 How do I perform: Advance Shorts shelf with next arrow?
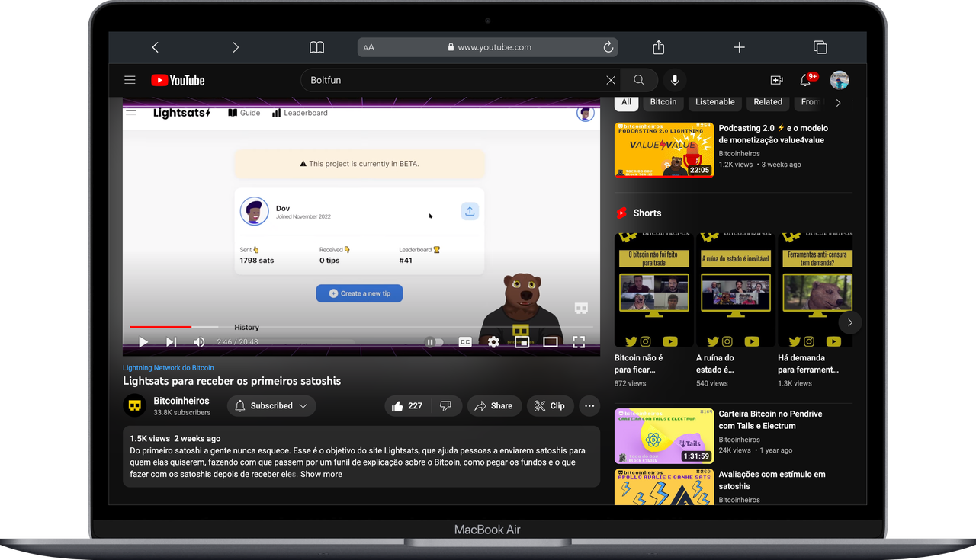pyautogui.click(x=850, y=322)
